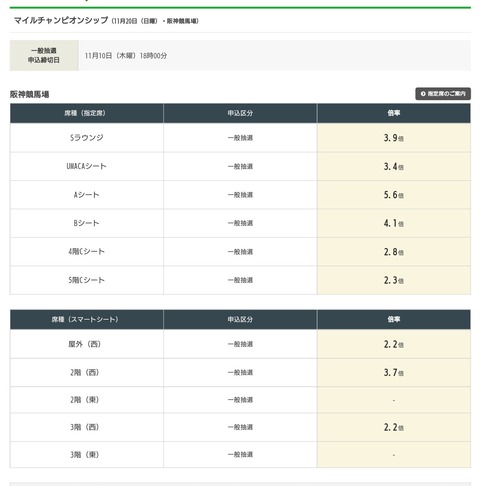Screen dimensions: 480x486
Task: Select the UMACAシート seat row
Action: (240, 166)
